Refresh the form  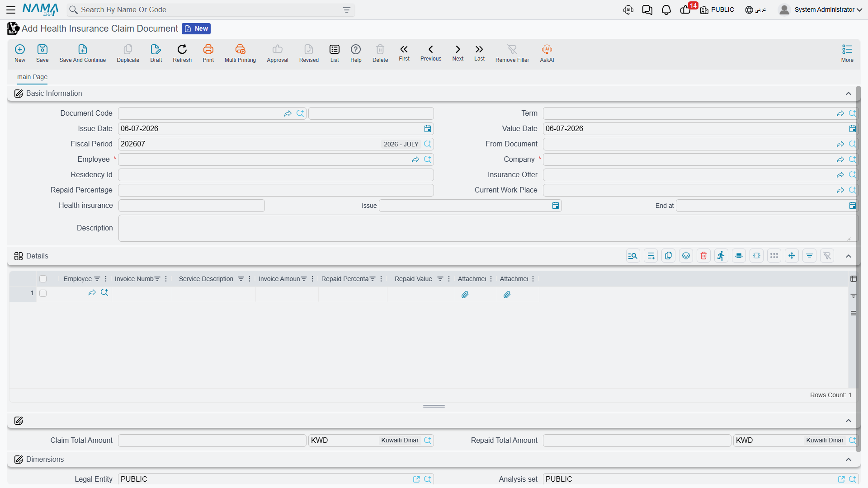(x=182, y=53)
